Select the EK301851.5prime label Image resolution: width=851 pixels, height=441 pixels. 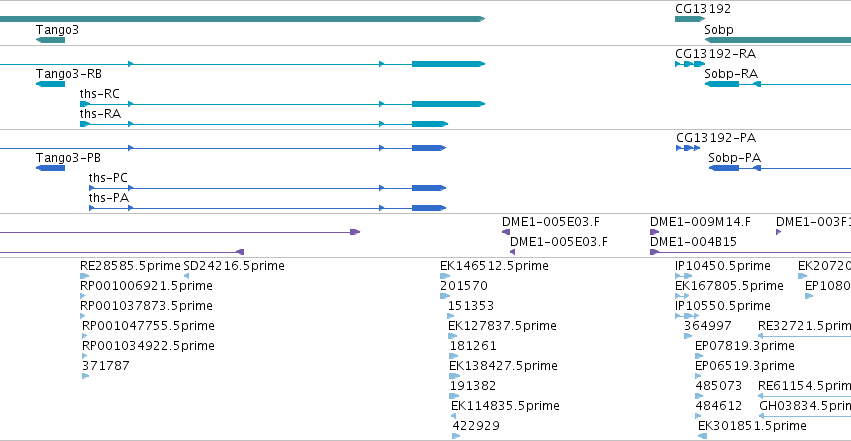click(752, 426)
